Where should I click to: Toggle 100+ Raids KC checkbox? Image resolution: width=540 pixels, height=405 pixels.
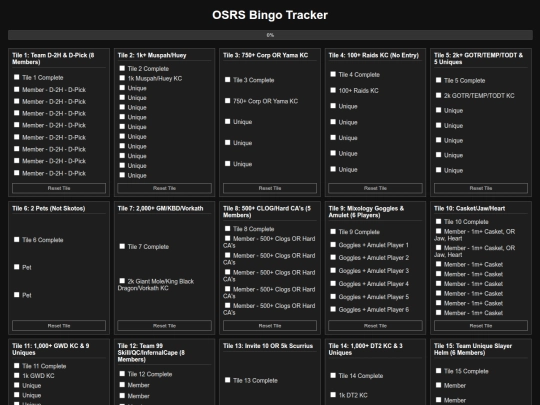click(x=333, y=90)
